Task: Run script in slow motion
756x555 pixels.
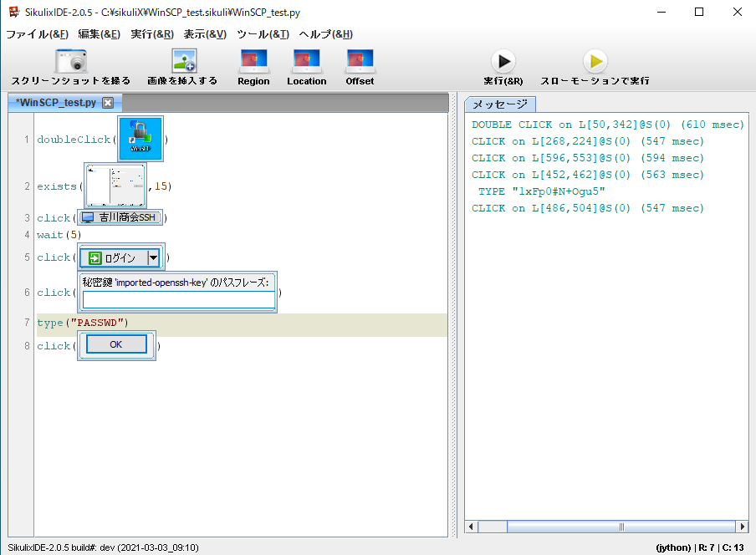Action: click(x=595, y=62)
